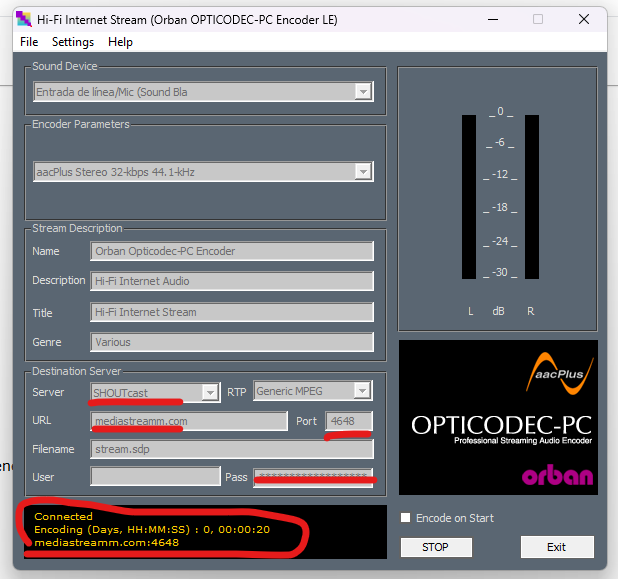Select the Description text field

coord(232,281)
